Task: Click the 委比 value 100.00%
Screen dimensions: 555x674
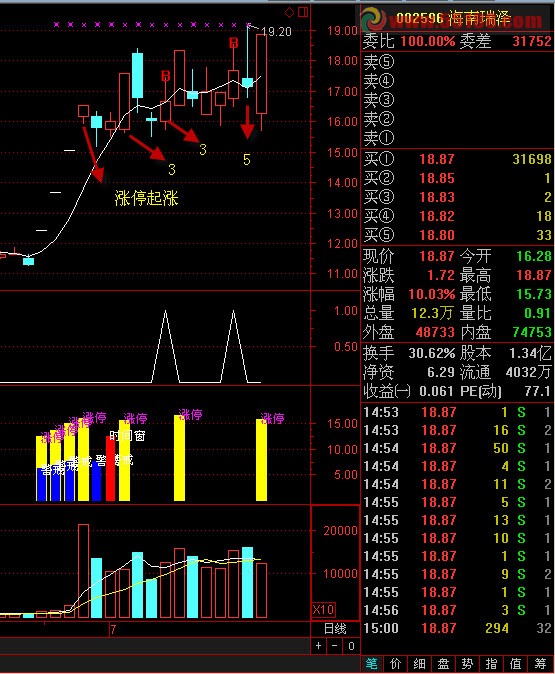Action: tap(428, 41)
